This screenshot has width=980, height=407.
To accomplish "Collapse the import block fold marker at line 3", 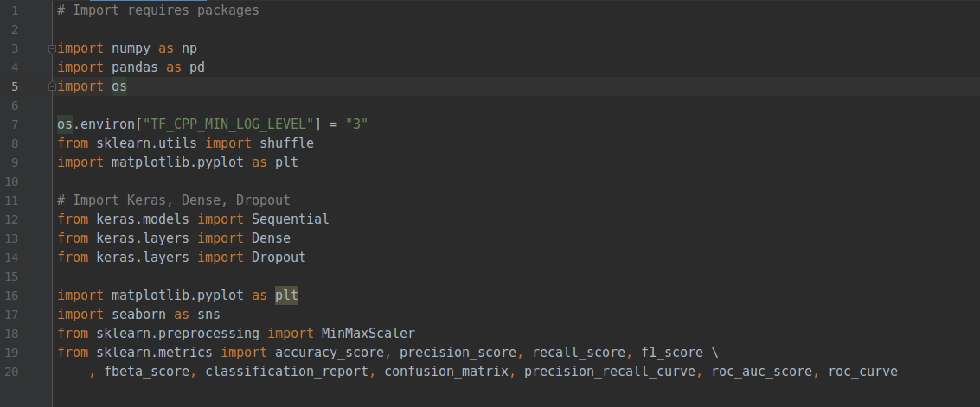I will [52, 48].
